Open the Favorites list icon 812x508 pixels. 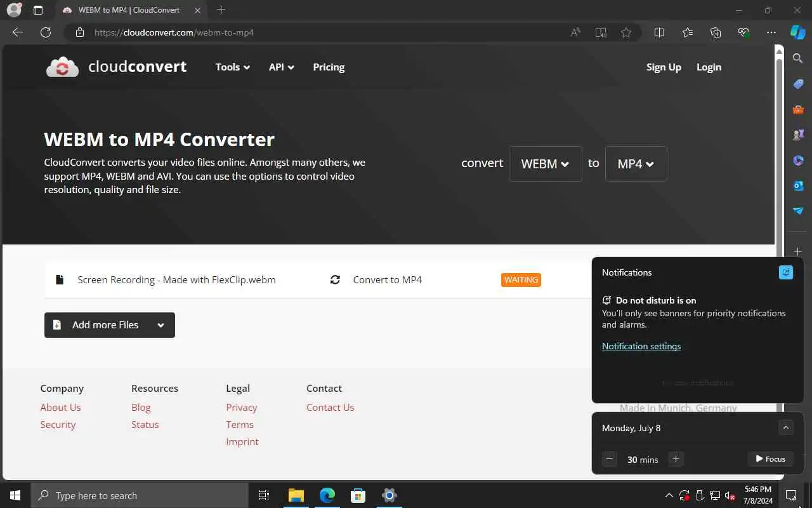[688, 32]
